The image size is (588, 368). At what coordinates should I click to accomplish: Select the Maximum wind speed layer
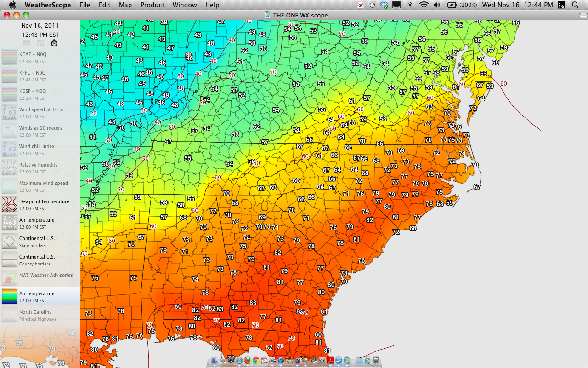[40, 186]
